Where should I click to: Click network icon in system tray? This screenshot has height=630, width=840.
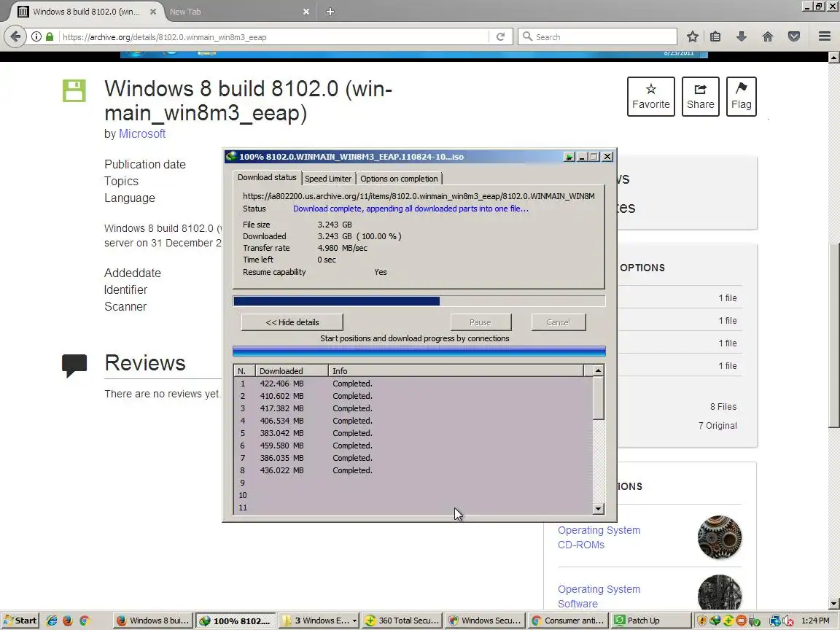pos(774,621)
